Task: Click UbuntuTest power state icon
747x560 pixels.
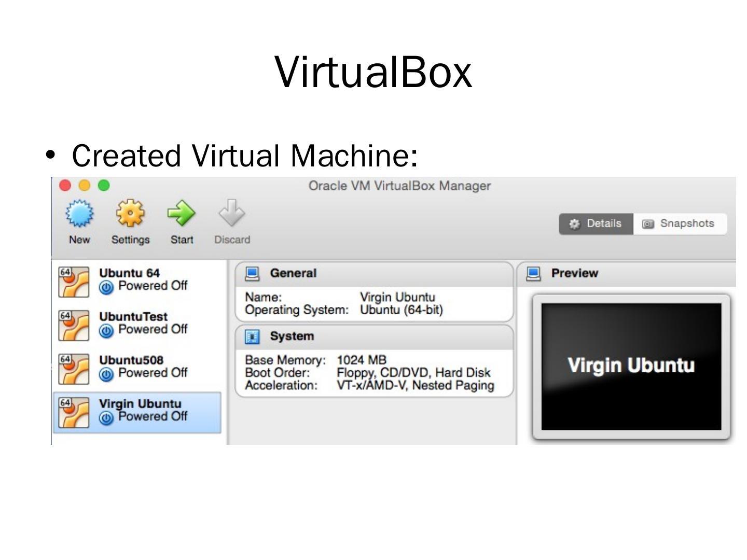Action: (106, 331)
